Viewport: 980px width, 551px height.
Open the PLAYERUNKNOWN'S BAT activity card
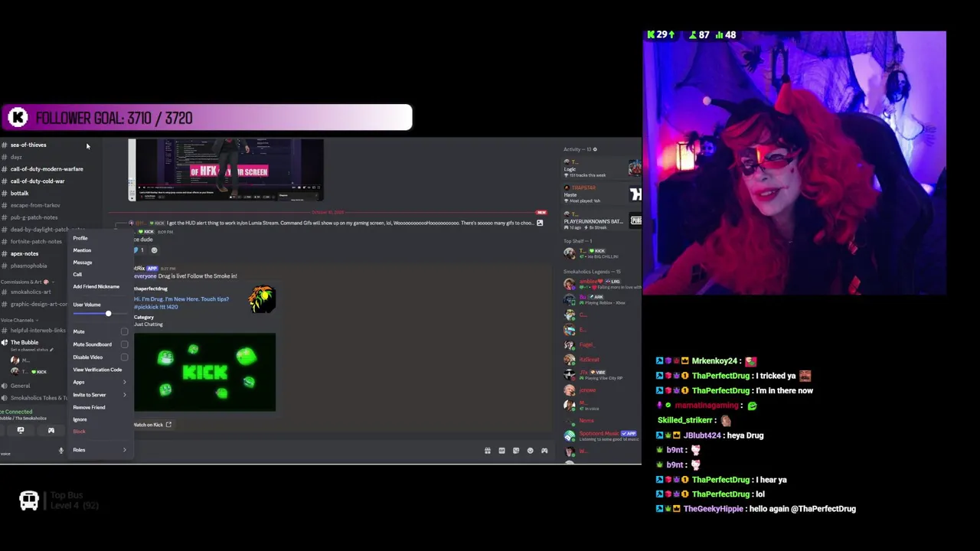[x=601, y=220]
